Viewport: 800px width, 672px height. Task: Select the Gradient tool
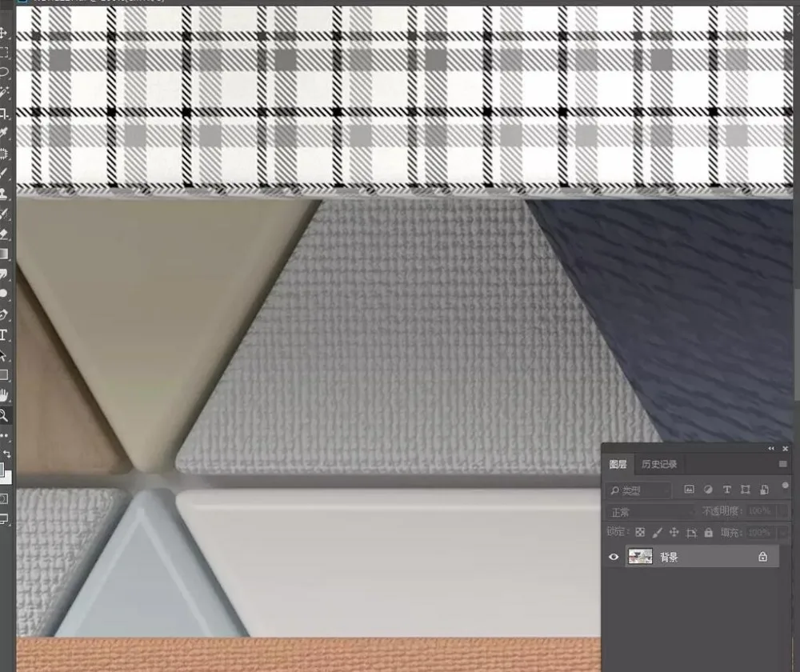[3, 254]
